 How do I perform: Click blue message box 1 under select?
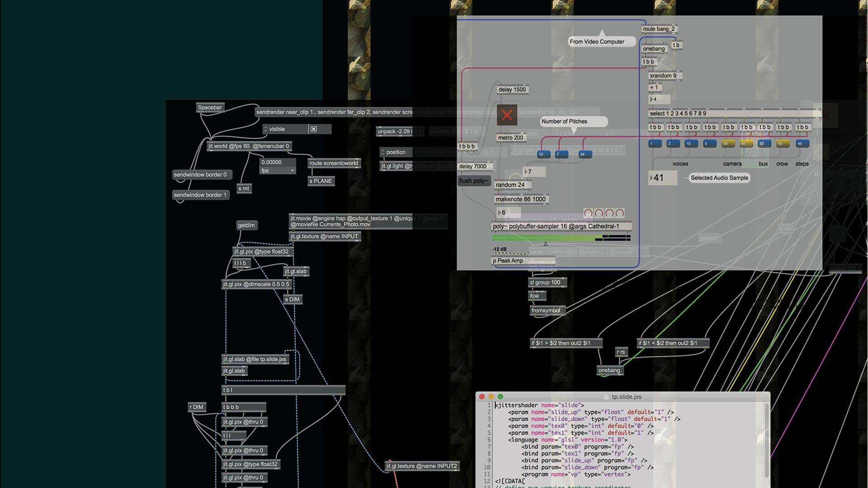coord(655,144)
